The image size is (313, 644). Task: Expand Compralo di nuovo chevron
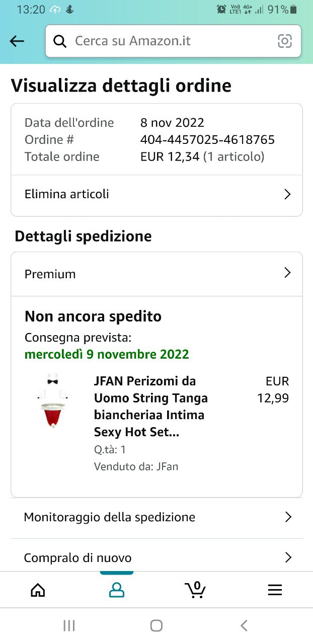coord(288,557)
